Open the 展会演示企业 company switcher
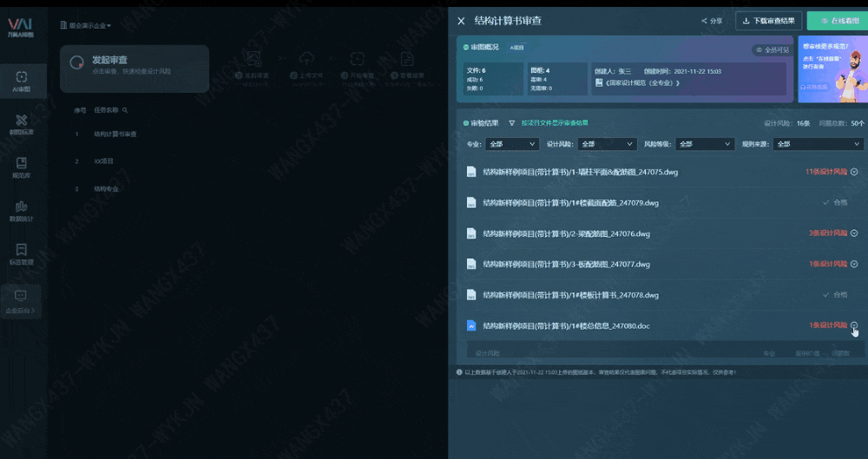 [x=86, y=25]
